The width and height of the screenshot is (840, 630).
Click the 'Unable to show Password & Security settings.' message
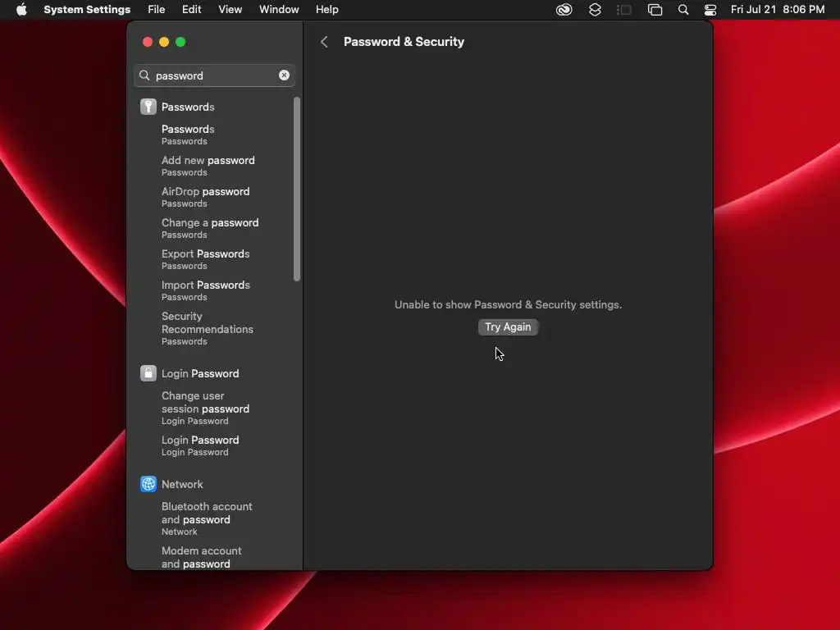pyautogui.click(x=508, y=304)
